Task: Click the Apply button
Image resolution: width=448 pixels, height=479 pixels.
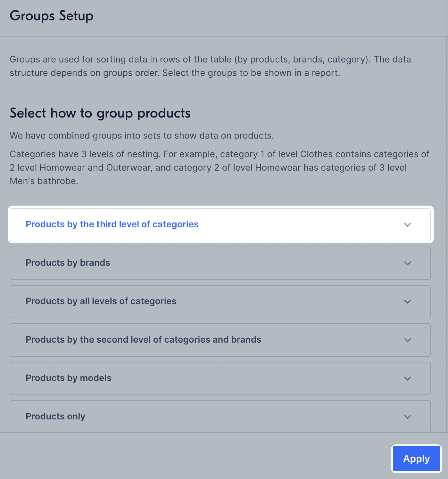Action: click(x=416, y=459)
